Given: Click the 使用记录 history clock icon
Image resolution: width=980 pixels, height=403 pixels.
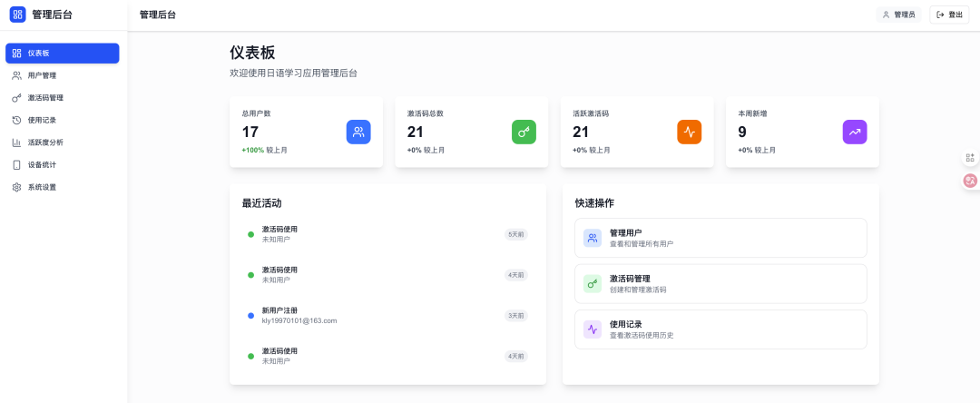Looking at the screenshot, I should pyautogui.click(x=17, y=120).
